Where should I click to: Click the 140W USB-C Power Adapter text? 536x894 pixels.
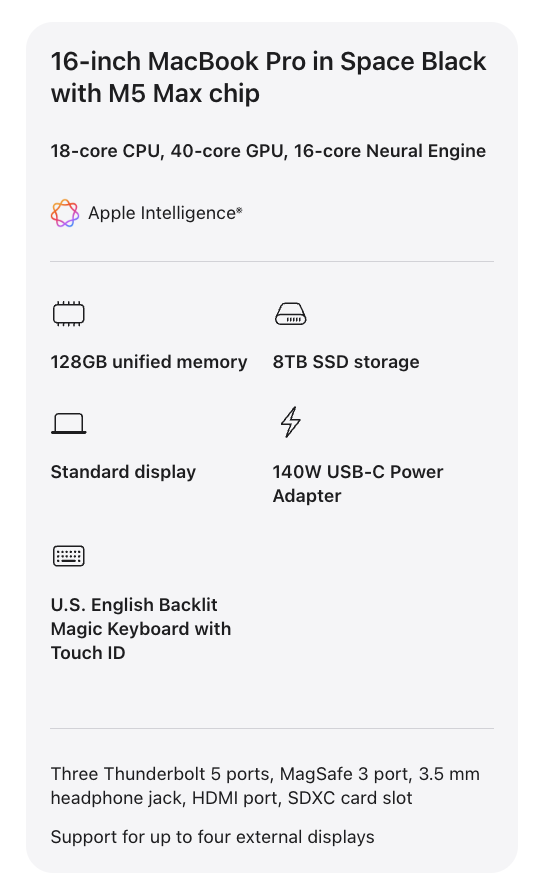click(x=358, y=483)
